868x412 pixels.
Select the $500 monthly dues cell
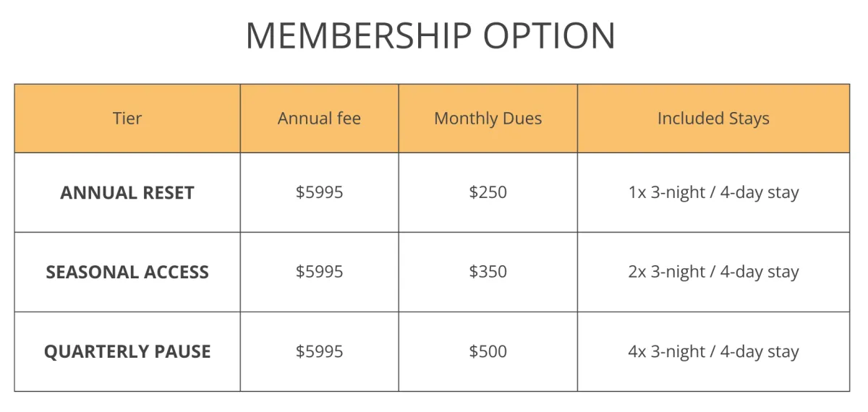(x=488, y=352)
